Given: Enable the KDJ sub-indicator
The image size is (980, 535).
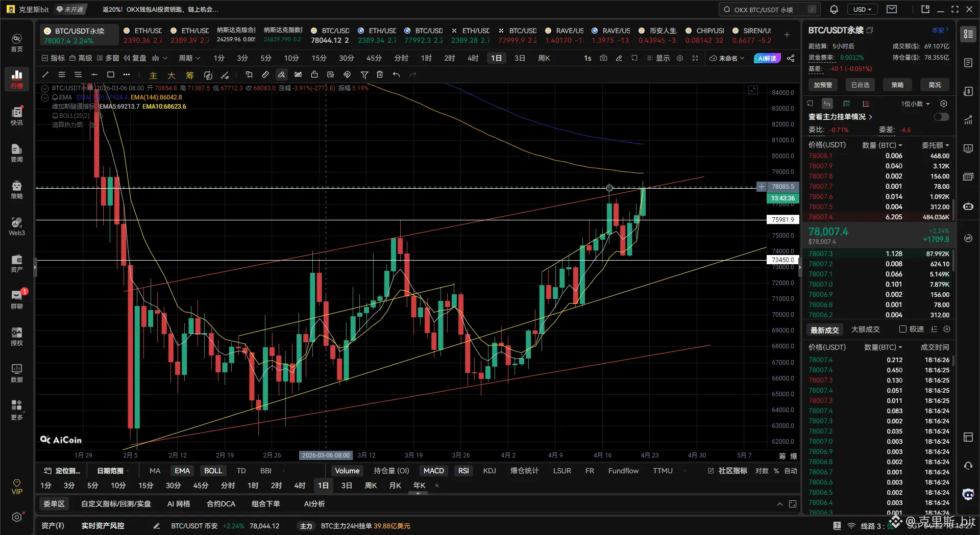Looking at the screenshot, I should pos(489,471).
